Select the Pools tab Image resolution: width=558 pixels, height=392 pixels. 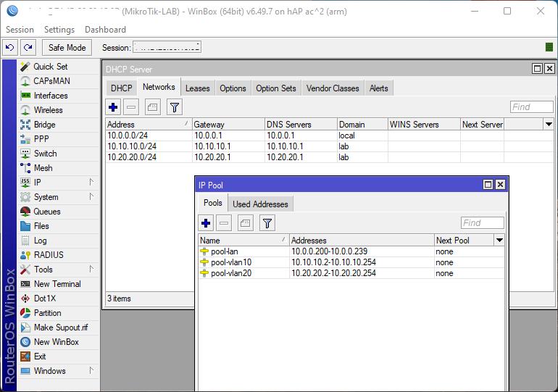pos(213,203)
